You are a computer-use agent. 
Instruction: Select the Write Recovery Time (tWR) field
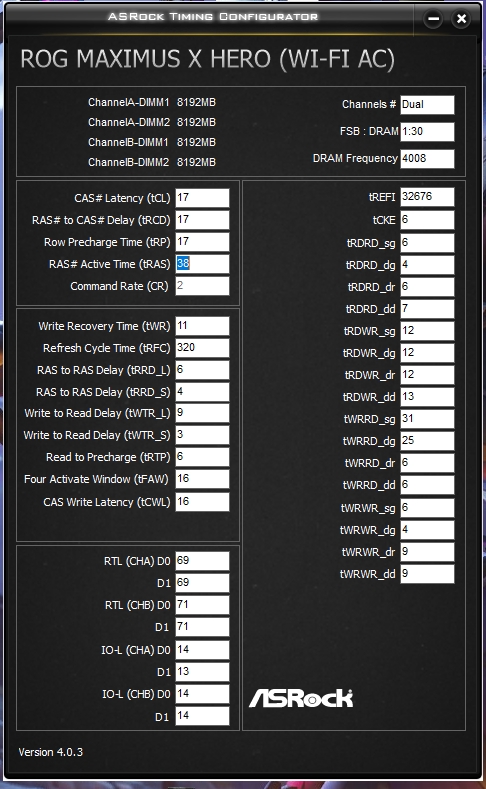click(202, 326)
